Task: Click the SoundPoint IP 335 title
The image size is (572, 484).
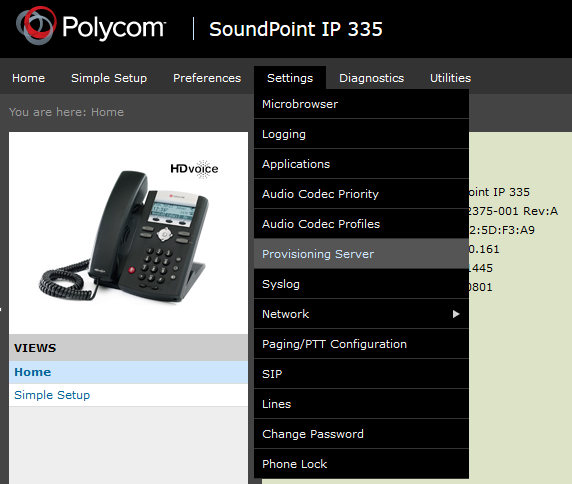Action: (296, 29)
